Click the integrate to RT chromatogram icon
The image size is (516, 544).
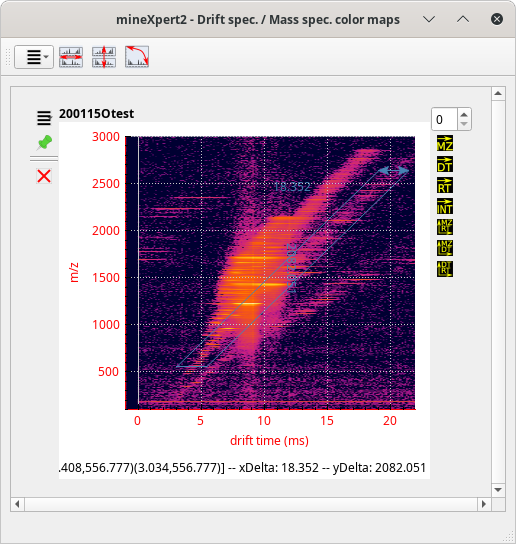tap(445, 185)
